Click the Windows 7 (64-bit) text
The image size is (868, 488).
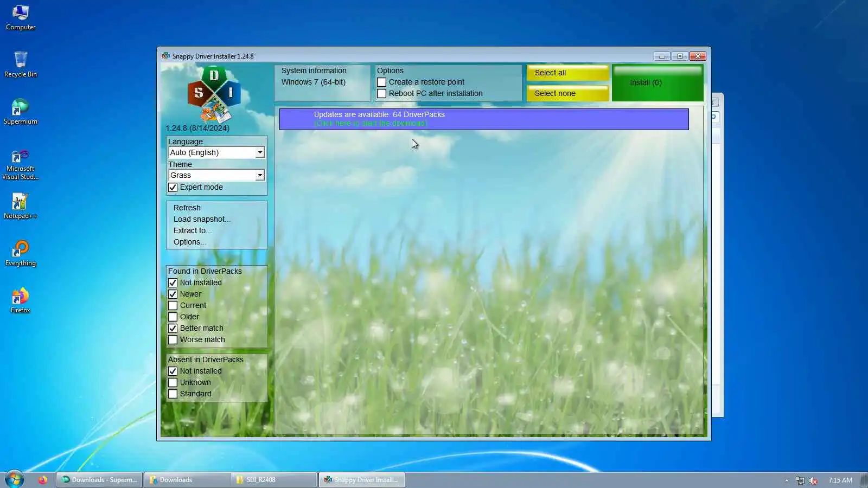tap(314, 82)
